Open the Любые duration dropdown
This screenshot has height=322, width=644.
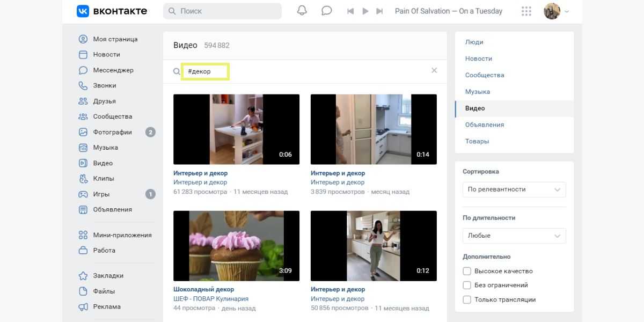[x=514, y=236]
